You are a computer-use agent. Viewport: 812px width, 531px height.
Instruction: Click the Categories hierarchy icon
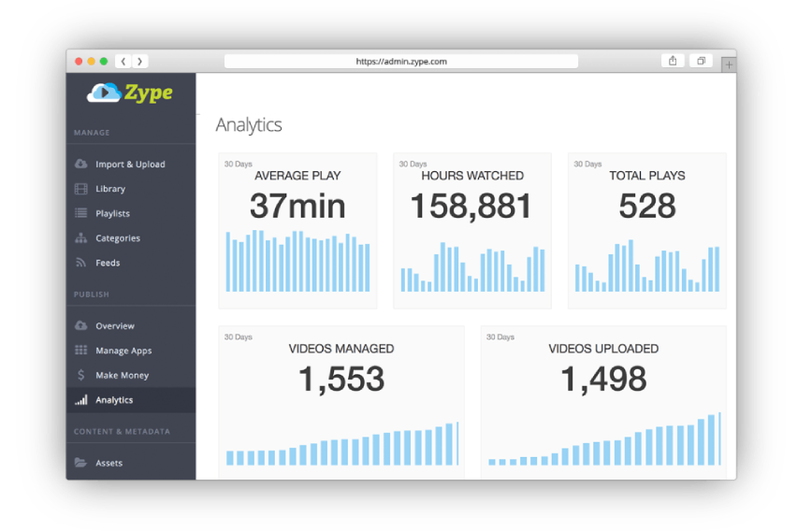pyautogui.click(x=81, y=238)
